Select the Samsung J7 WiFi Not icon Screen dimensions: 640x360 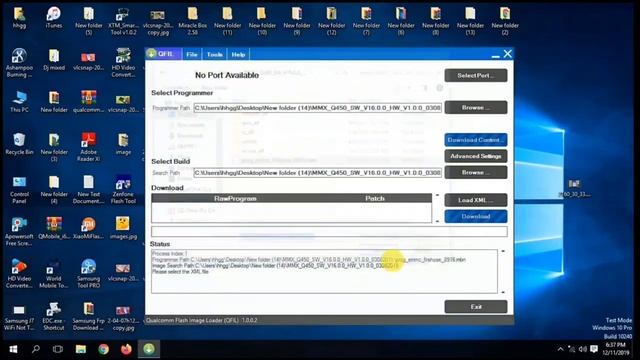click(19, 316)
